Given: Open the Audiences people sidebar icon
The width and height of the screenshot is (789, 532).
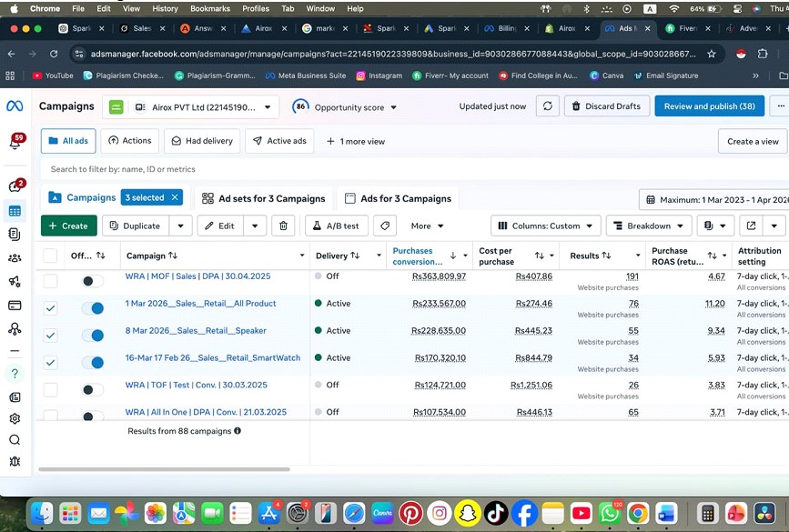Looking at the screenshot, I should 15,258.
